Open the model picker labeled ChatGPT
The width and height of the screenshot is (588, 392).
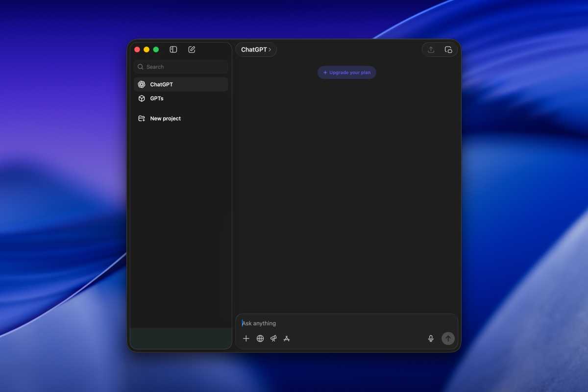tap(255, 49)
